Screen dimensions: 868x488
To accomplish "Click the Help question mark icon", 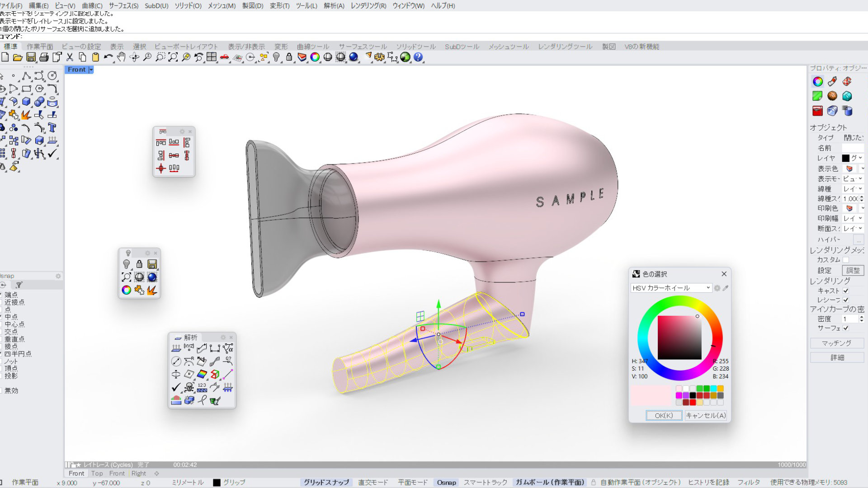I will [418, 57].
